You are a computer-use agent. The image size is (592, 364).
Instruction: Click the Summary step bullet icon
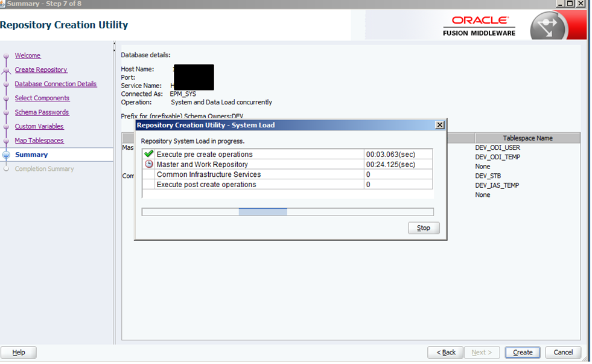coord(7,155)
